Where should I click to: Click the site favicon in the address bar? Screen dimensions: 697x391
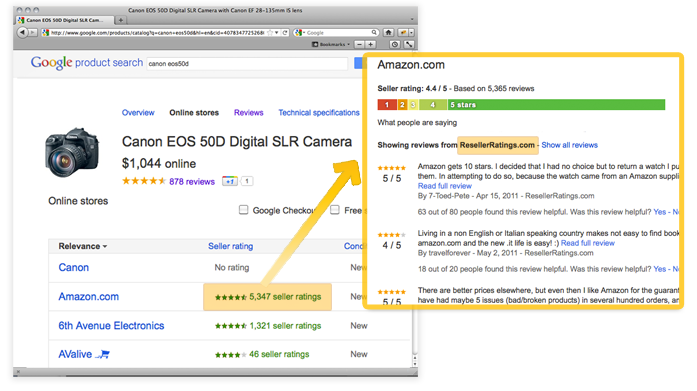coord(45,32)
